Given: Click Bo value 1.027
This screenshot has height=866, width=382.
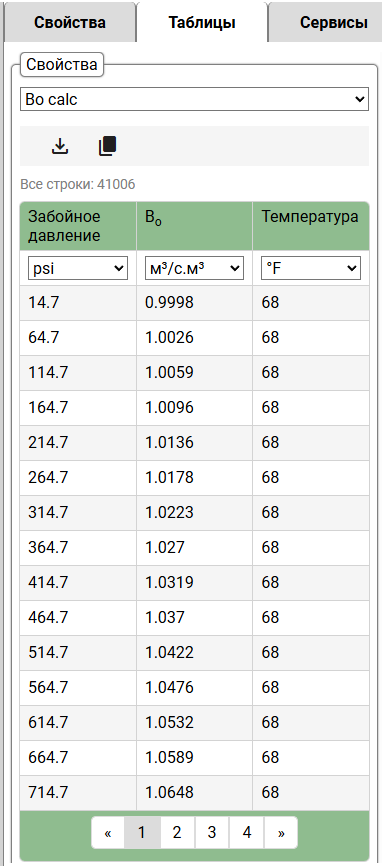Looking at the screenshot, I should point(194,547).
